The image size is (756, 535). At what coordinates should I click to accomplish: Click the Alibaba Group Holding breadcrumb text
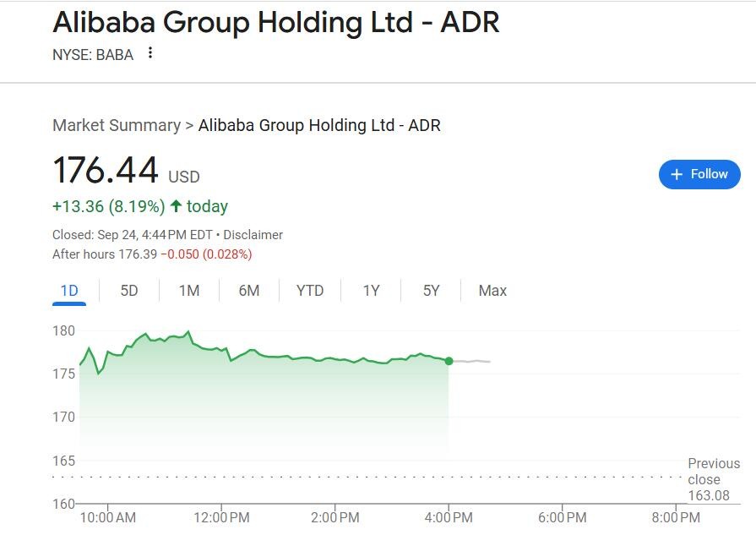pos(319,126)
